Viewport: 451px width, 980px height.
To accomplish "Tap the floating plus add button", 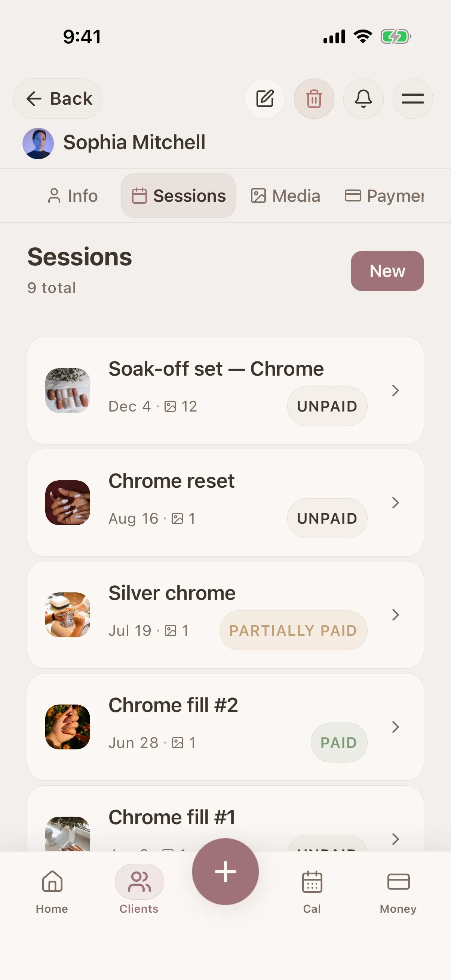I will (225, 871).
